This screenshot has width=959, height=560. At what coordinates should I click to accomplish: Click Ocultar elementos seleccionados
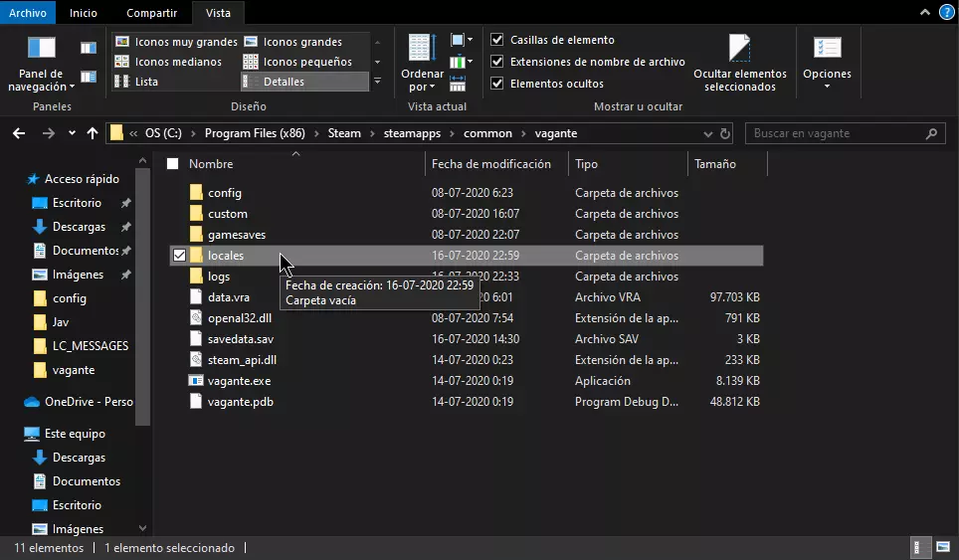pos(740,64)
